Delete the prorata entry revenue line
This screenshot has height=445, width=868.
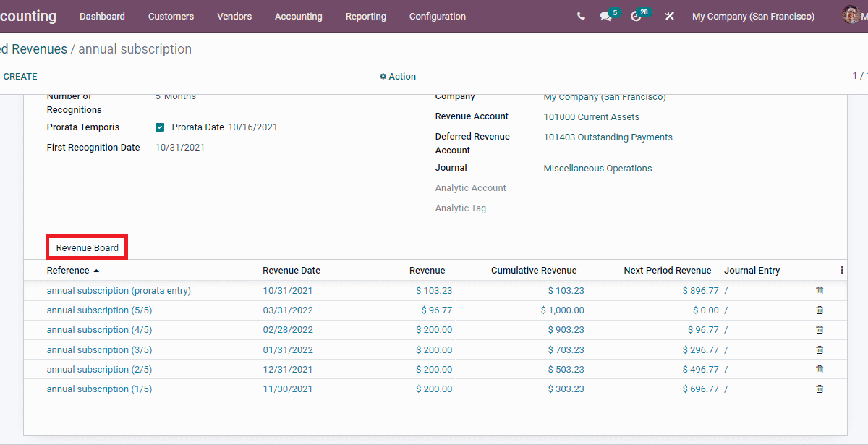(820, 290)
